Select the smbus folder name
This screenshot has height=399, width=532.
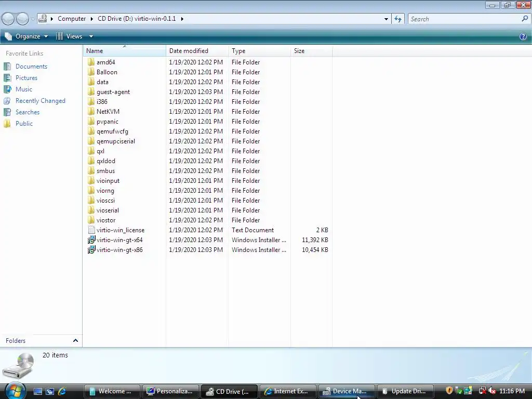click(x=105, y=170)
